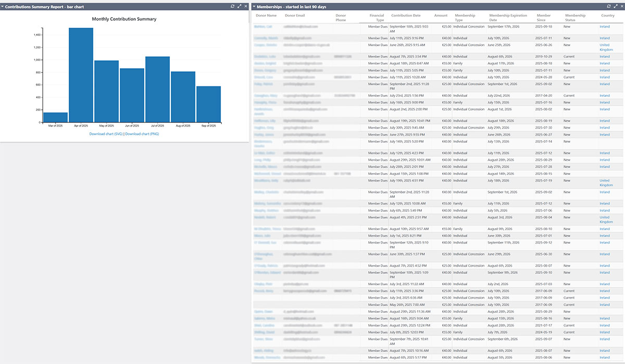Select the Aug of 2025 bar
Image resolution: width=625 pixels, height=364 pixels.
183,97
